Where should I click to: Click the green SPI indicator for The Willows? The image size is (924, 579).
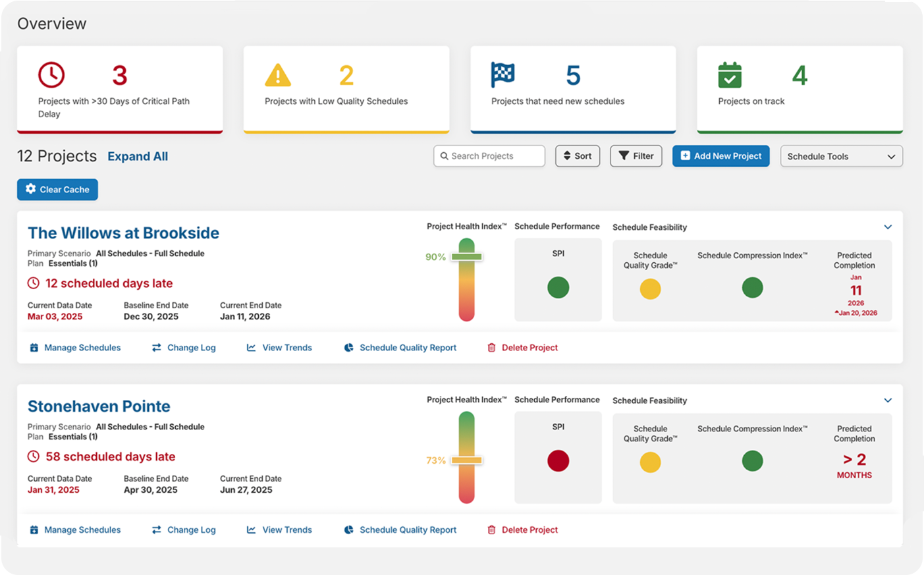[x=558, y=288]
